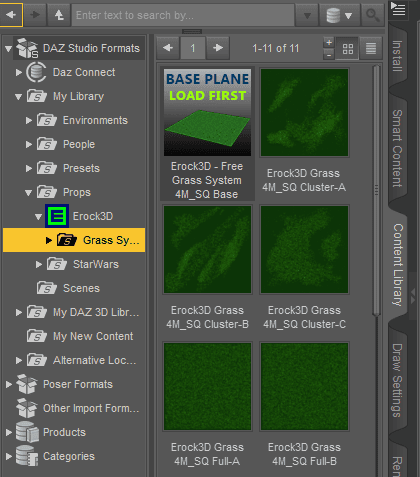Select the Props folder icon
420x477 pixels.
point(47,192)
